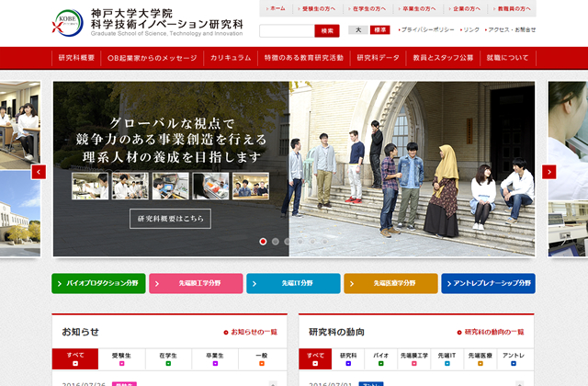
Task: Click the 研究科概要はこちら button
Action: [x=170, y=219]
